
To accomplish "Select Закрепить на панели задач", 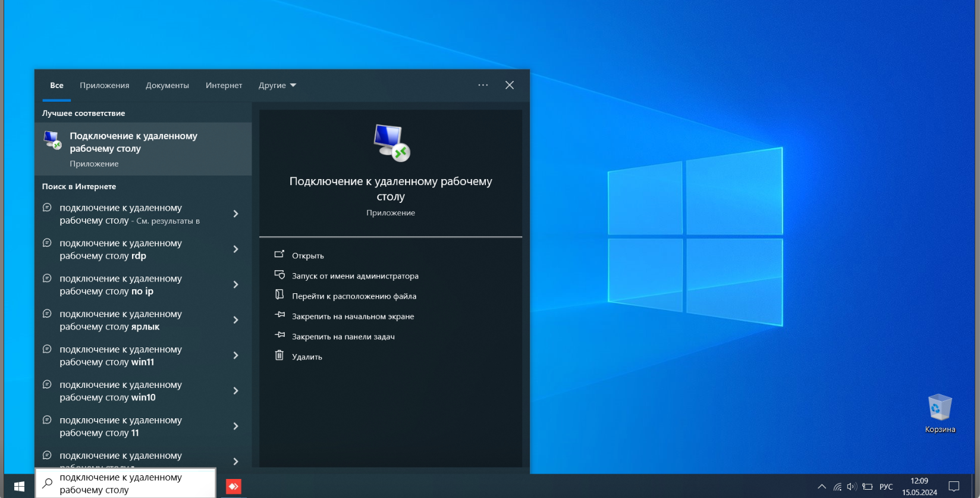I will click(343, 337).
